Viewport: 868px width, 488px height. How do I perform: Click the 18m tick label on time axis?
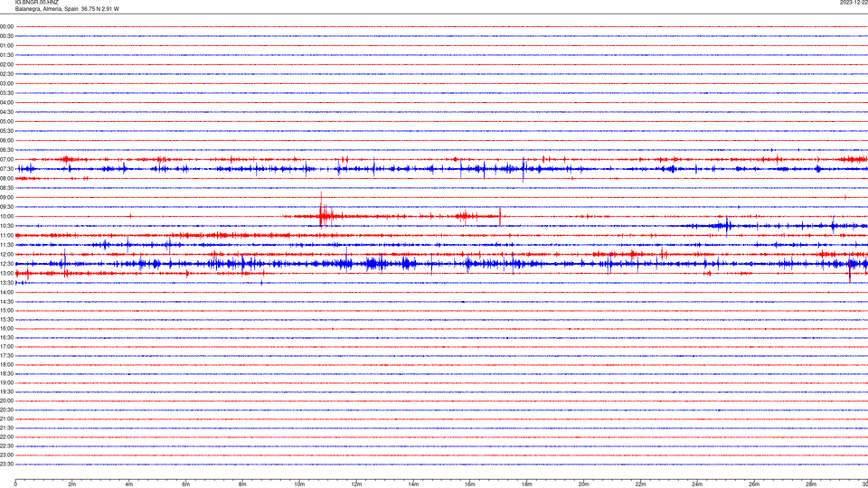click(527, 484)
